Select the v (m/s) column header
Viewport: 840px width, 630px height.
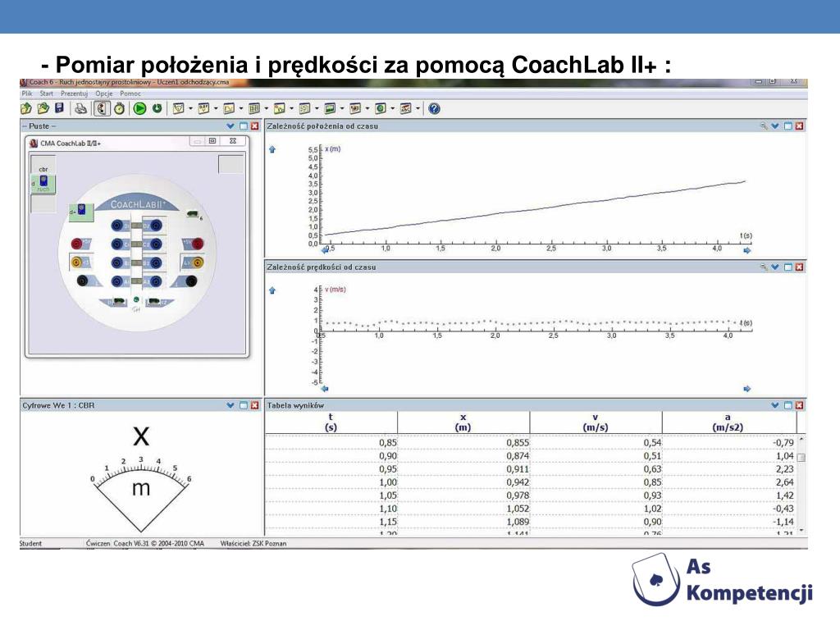click(x=596, y=422)
